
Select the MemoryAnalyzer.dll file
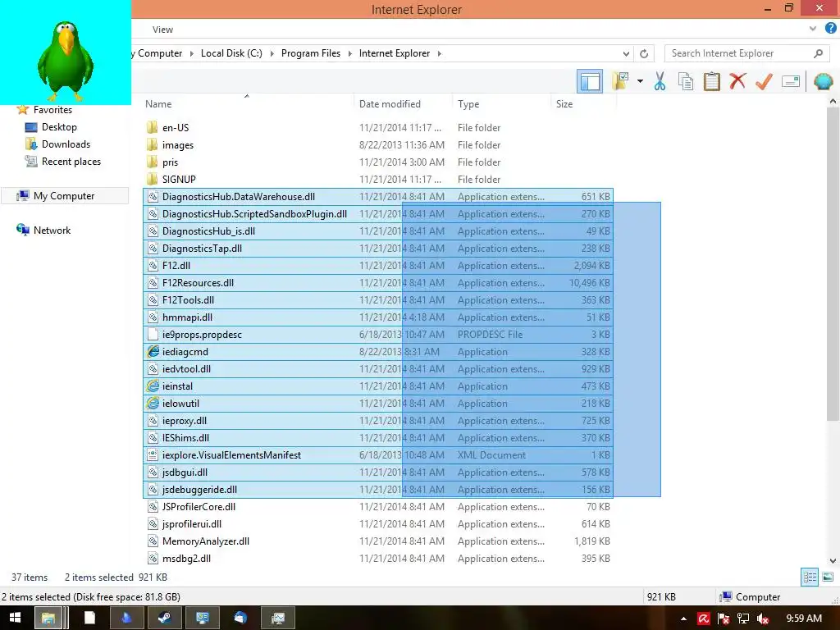click(206, 541)
